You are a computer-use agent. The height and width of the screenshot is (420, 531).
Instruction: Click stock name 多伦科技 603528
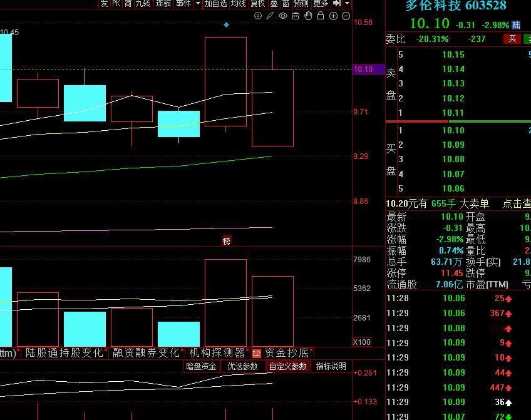coord(455,6)
